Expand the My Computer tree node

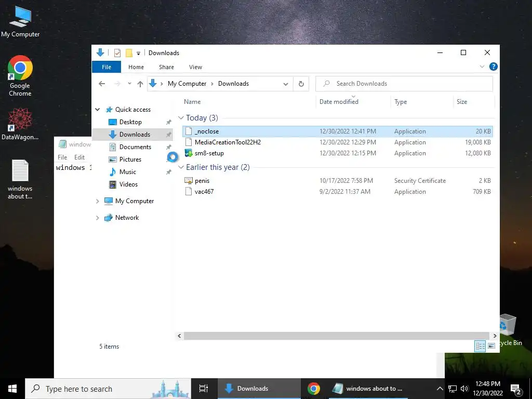98,201
